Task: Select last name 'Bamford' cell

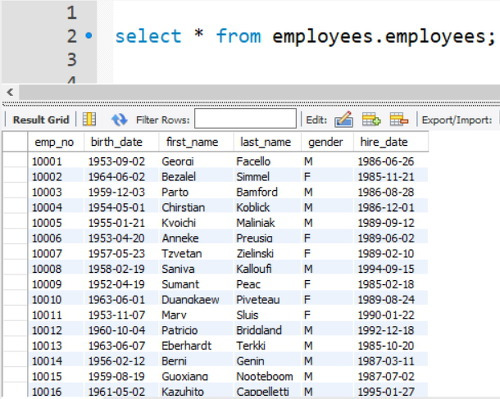Action: point(267,192)
